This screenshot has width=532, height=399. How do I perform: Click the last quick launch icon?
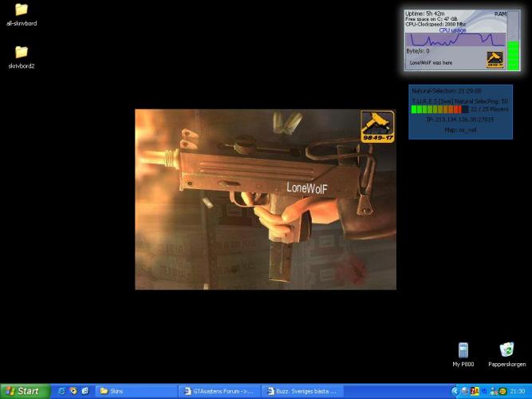pyautogui.click(x=85, y=391)
